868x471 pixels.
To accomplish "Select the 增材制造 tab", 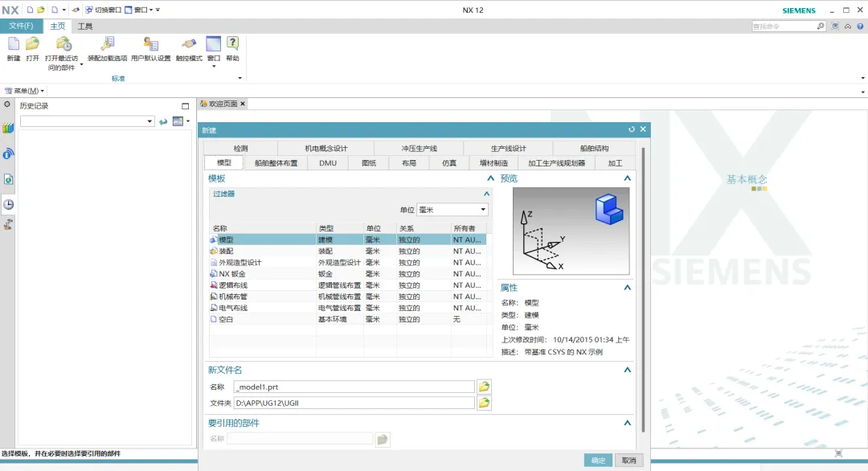I will click(493, 162).
